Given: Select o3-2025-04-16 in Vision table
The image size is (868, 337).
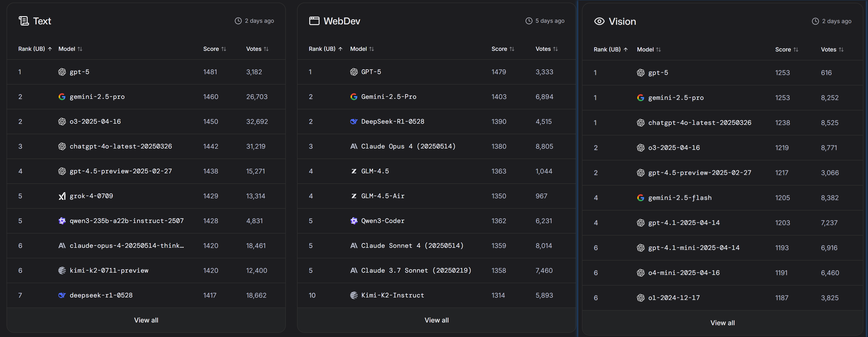Looking at the screenshot, I should click(674, 148).
